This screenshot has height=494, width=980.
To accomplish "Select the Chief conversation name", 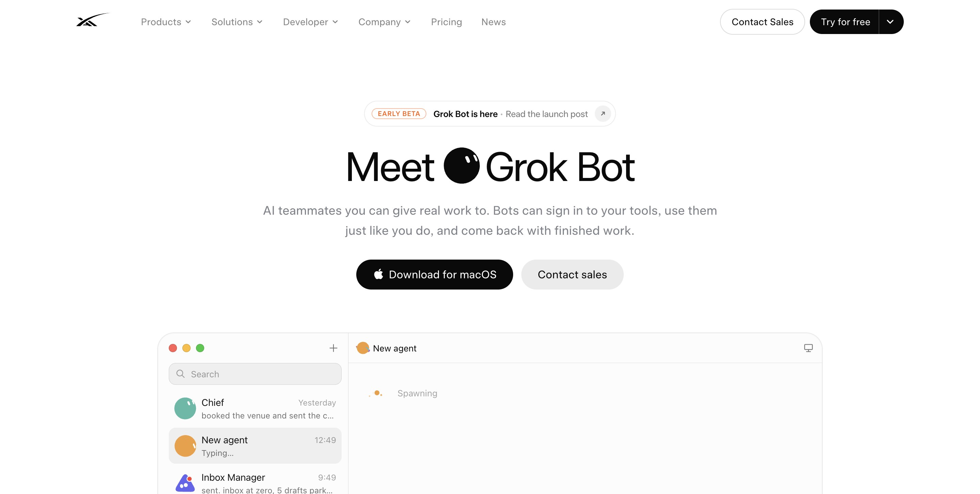I will pos(213,402).
